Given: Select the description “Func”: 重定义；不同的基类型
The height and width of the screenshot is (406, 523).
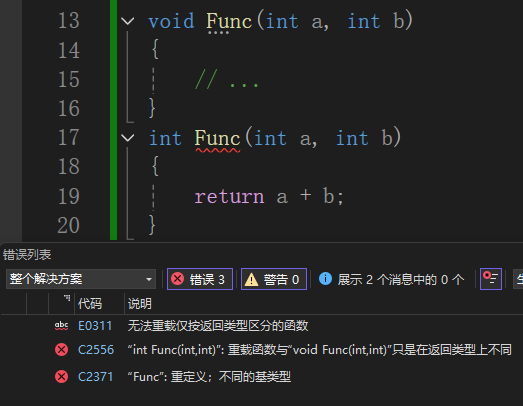Looking at the screenshot, I should tap(209, 377).
